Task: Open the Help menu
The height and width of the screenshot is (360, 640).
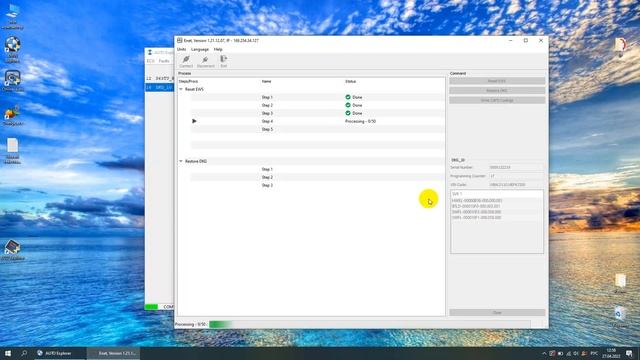Action: pyautogui.click(x=218, y=49)
